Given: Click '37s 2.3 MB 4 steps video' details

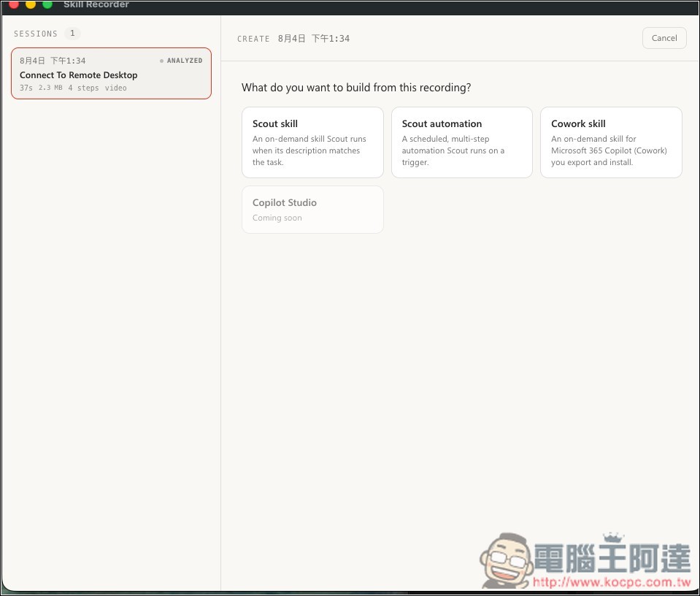Looking at the screenshot, I should pyautogui.click(x=73, y=88).
